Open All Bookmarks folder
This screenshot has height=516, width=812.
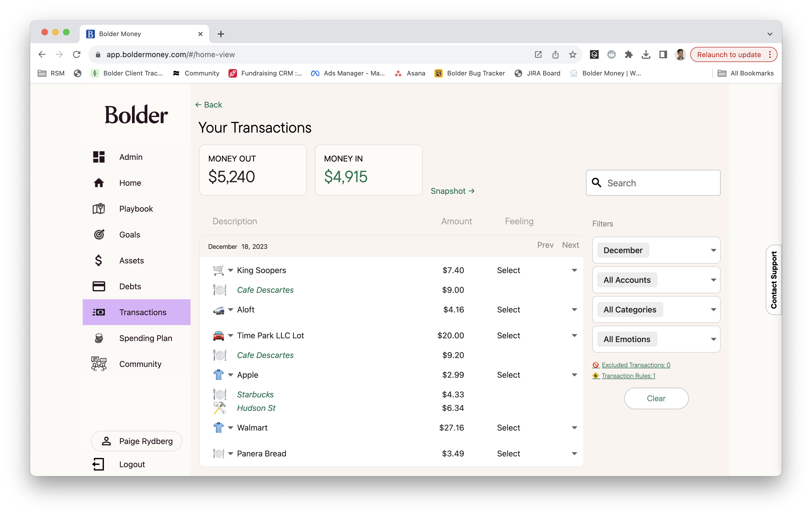(745, 73)
